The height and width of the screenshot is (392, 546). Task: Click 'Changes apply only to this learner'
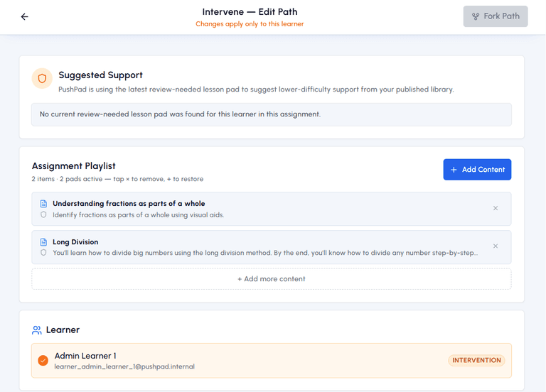(250, 24)
